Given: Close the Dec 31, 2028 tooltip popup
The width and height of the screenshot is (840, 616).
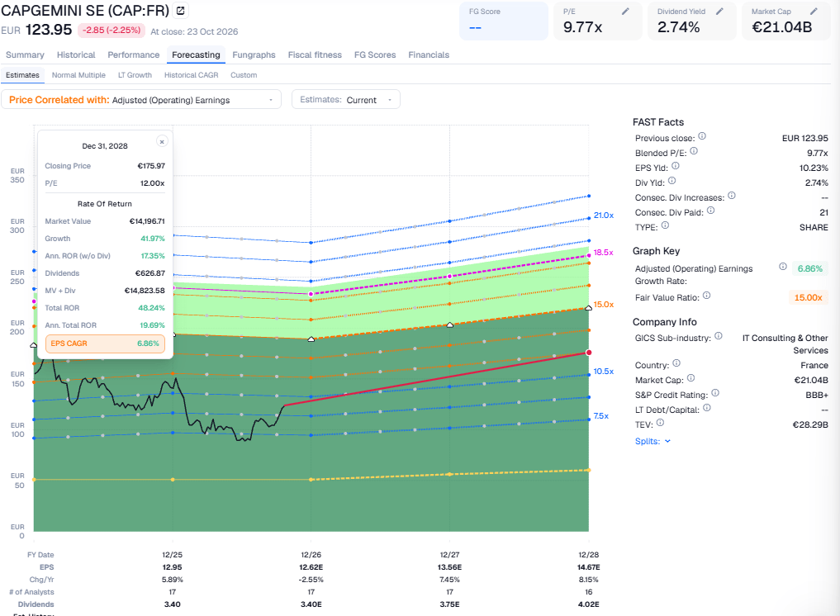Looking at the screenshot, I should pos(162,141).
